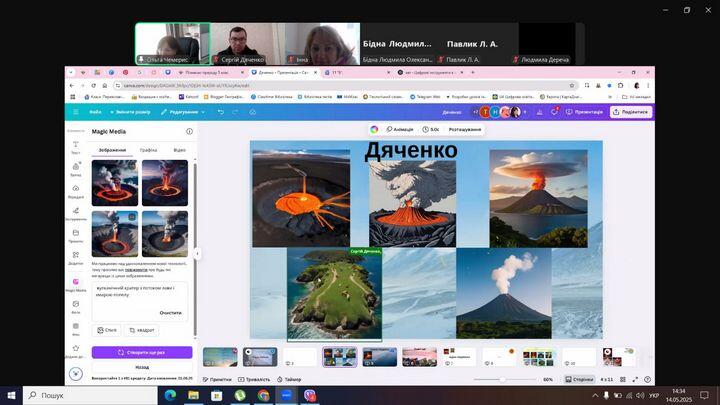This screenshot has width=720, height=405.
Task: Open Position option above the slide
Action: point(465,129)
